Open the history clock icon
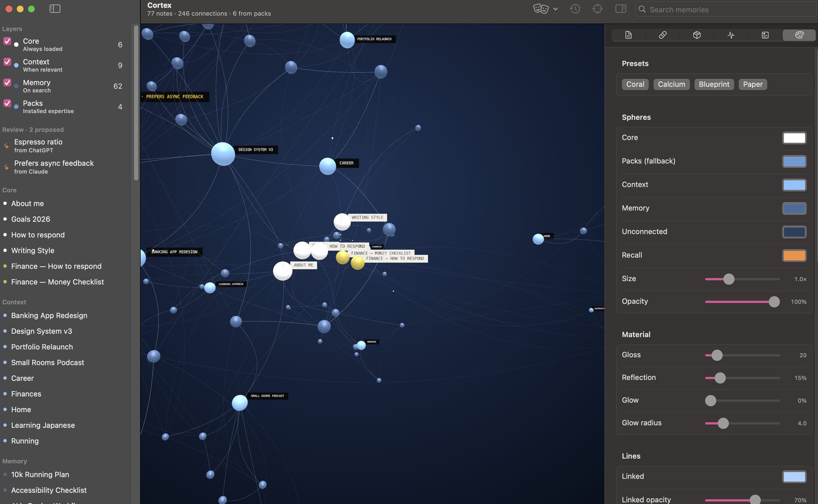Viewport: 818px width, 504px height. 575,9
